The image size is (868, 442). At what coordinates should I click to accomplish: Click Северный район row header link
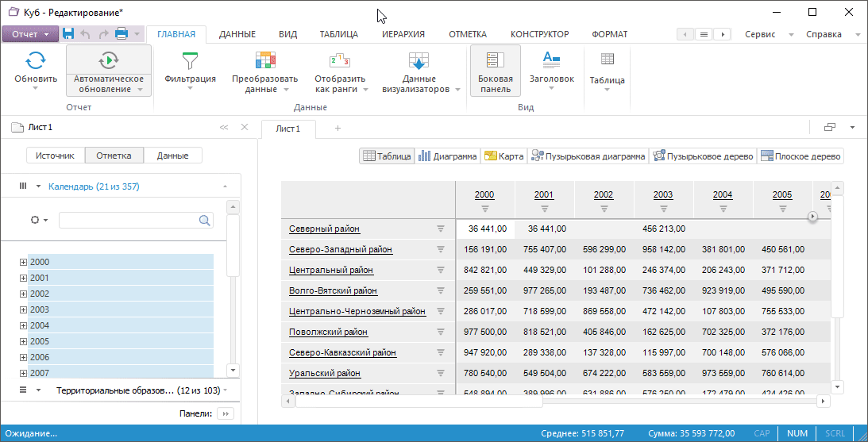(x=325, y=229)
